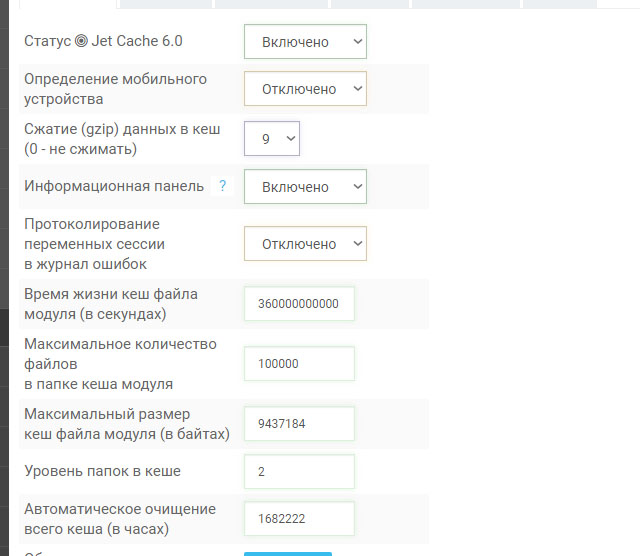Viewport: 640px width, 556px height.
Task: Click the Статус Jet Cache 6.0 label
Action: coord(103,41)
